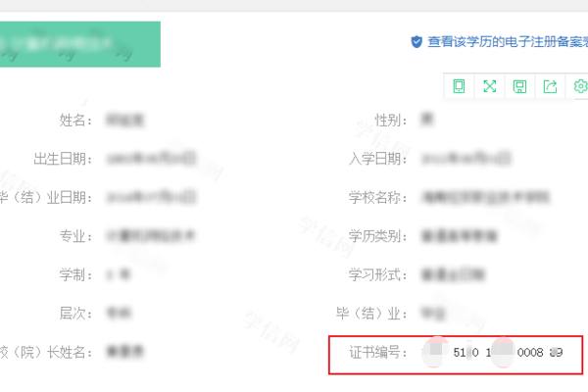Click the mobile view icon in toolbar
Viewport: 588px width, 392px height.
click(459, 86)
